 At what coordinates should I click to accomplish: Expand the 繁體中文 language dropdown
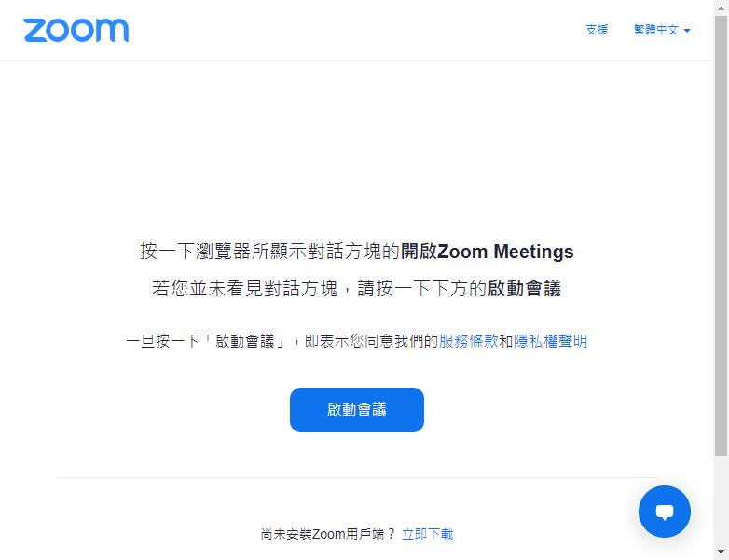click(x=662, y=30)
